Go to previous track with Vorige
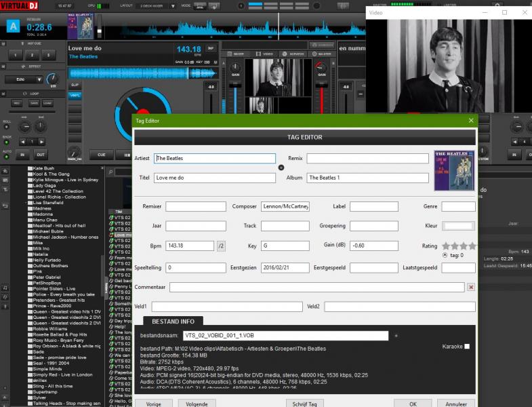The image size is (532, 407). [x=154, y=404]
